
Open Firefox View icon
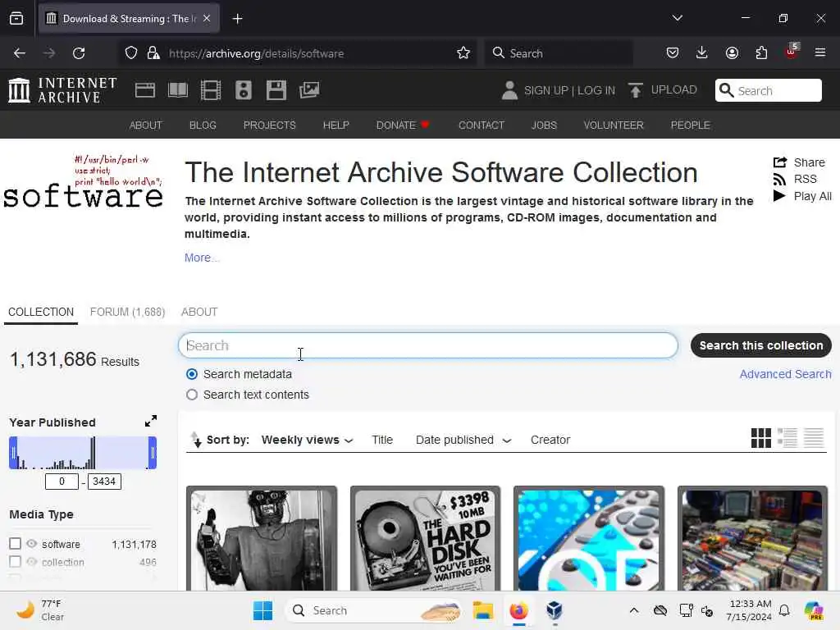[16, 19]
